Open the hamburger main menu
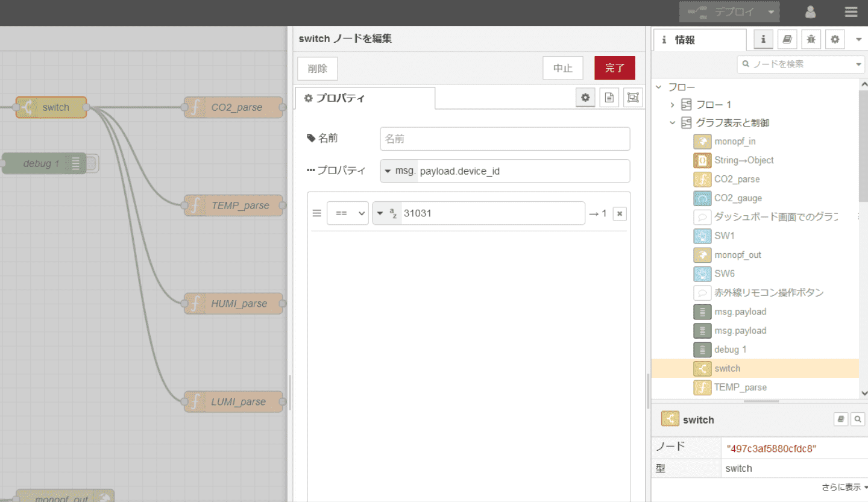The width and height of the screenshot is (868, 502). pos(851,12)
